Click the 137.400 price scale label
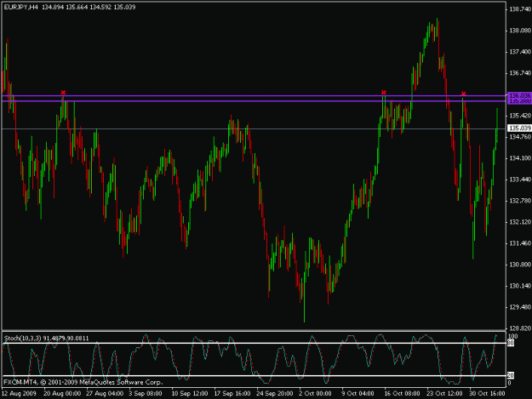Viewport: 532px width, 399px height. 520,52
